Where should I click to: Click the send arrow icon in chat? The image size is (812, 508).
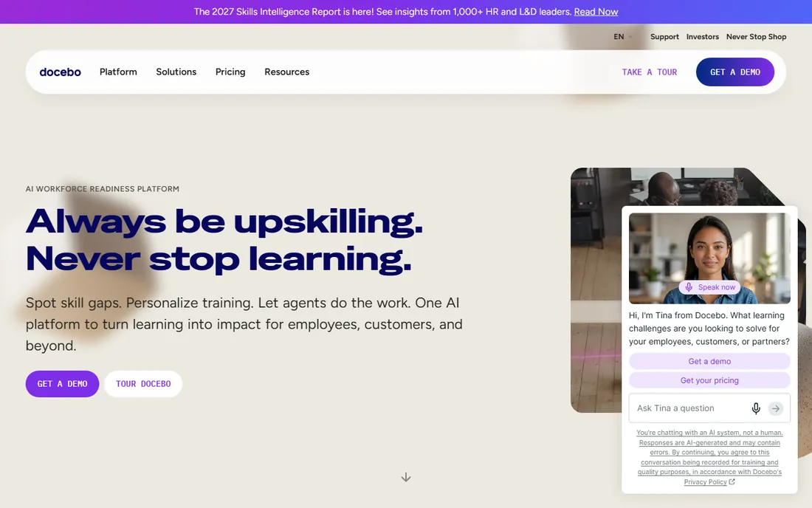775,408
